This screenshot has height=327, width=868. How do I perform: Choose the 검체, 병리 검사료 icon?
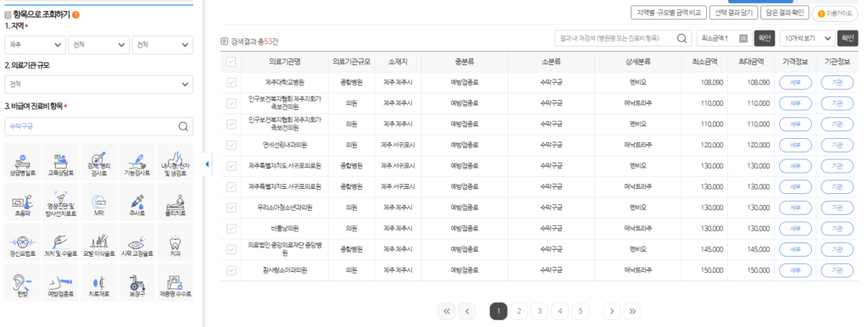coord(99,162)
